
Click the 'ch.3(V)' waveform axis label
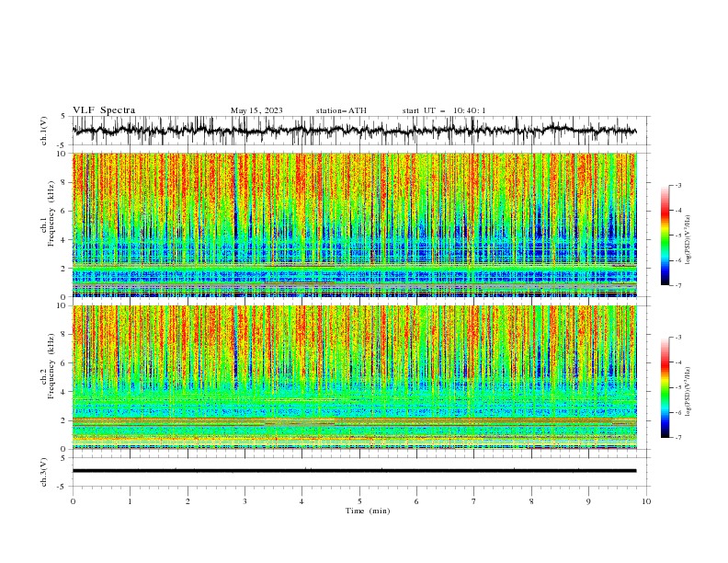(x=44, y=472)
